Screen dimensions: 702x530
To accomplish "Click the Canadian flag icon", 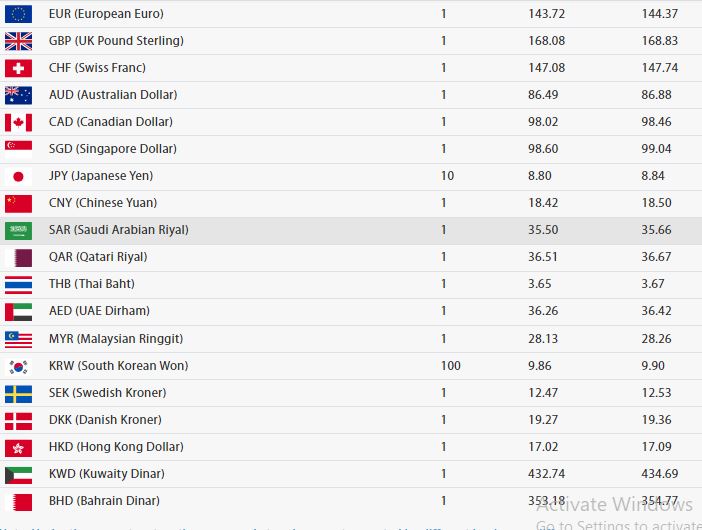I will coord(18,122).
